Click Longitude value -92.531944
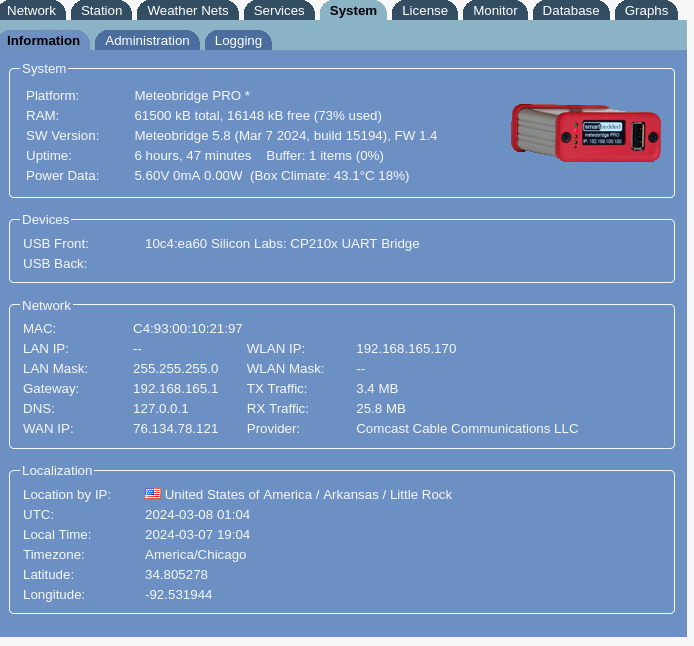Screen dimensions: 694x646 [178, 594]
